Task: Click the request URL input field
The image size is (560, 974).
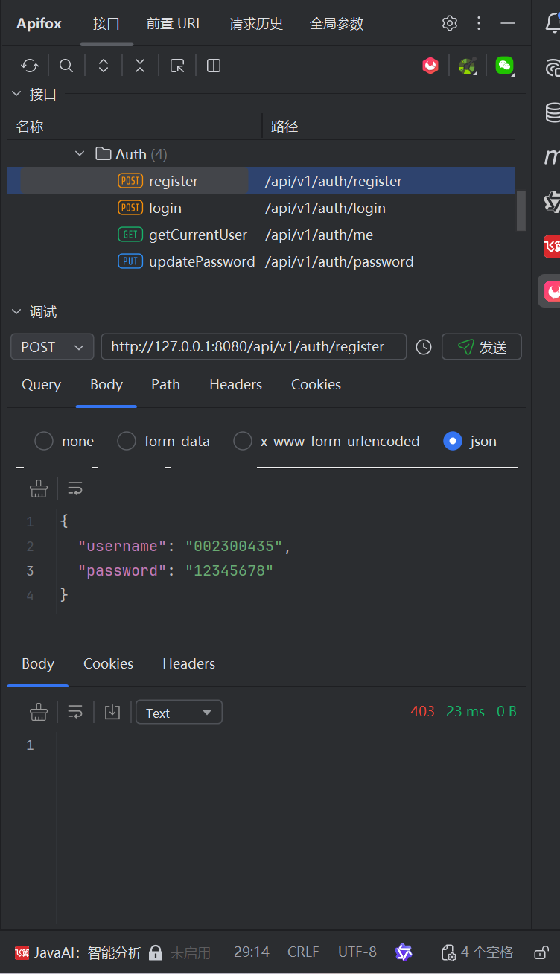Action: point(254,347)
